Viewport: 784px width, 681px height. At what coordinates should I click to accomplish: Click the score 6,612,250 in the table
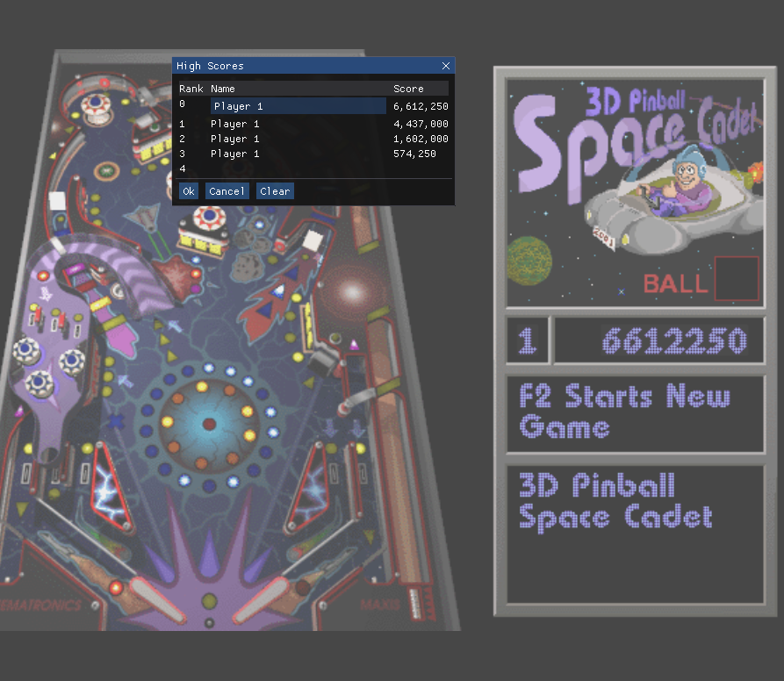pyautogui.click(x=421, y=106)
